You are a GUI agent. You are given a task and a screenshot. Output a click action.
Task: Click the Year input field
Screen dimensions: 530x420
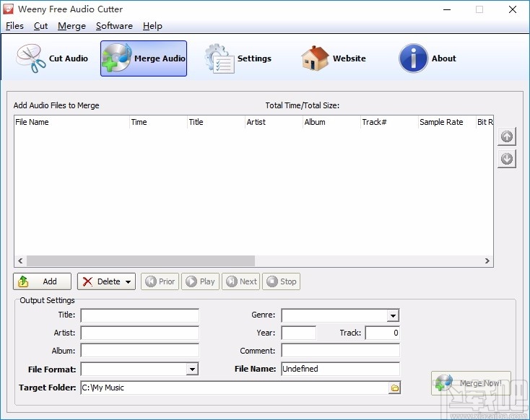299,333
